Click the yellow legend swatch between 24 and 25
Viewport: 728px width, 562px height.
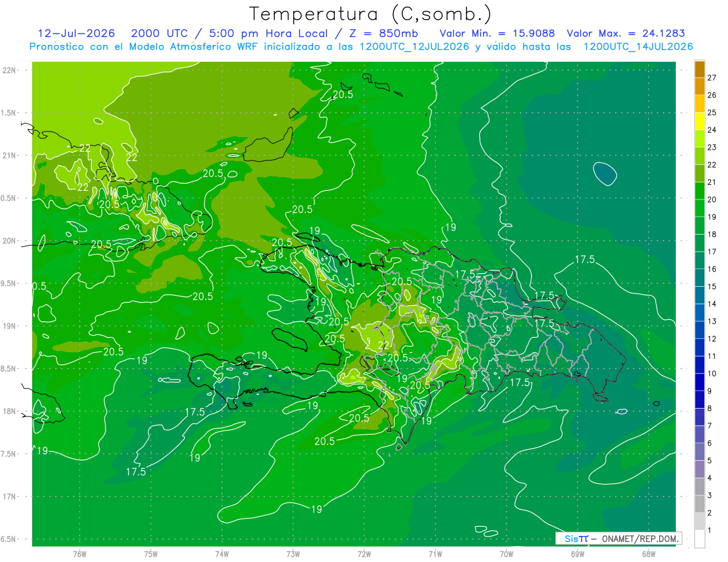pos(699,121)
